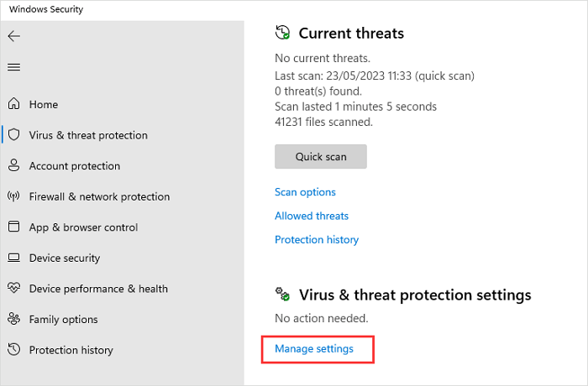This screenshot has width=588, height=386.
Task: Open Device performance & health page
Action: [x=98, y=289]
